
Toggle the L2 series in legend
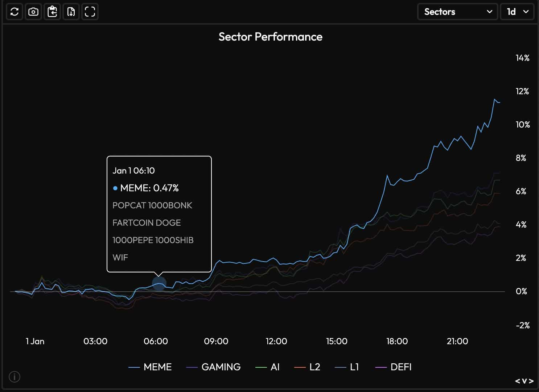[307, 367]
